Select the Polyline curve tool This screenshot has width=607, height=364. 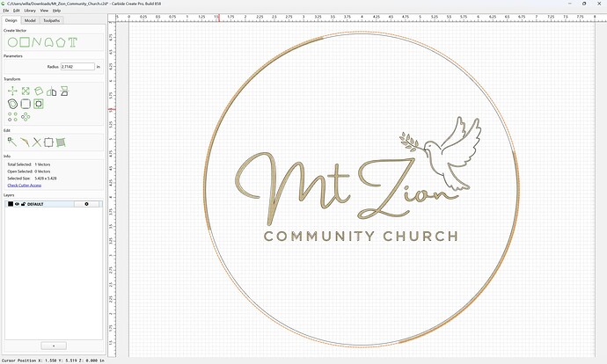(36, 42)
